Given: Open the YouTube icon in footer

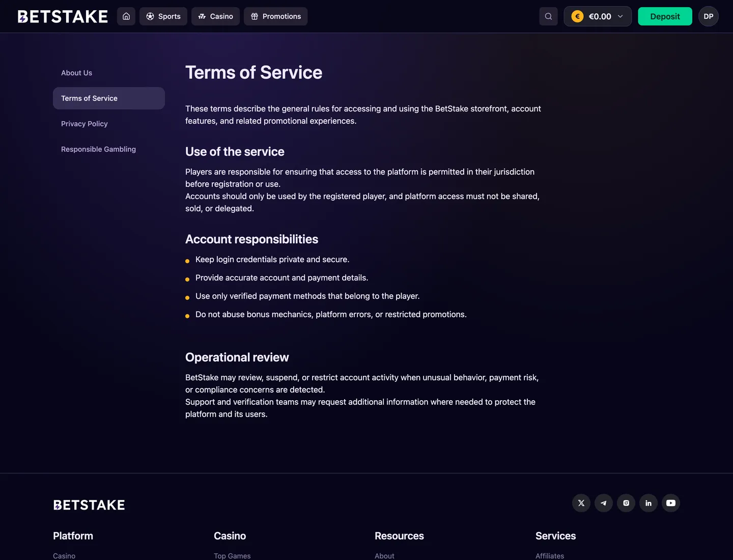Looking at the screenshot, I should point(671,503).
